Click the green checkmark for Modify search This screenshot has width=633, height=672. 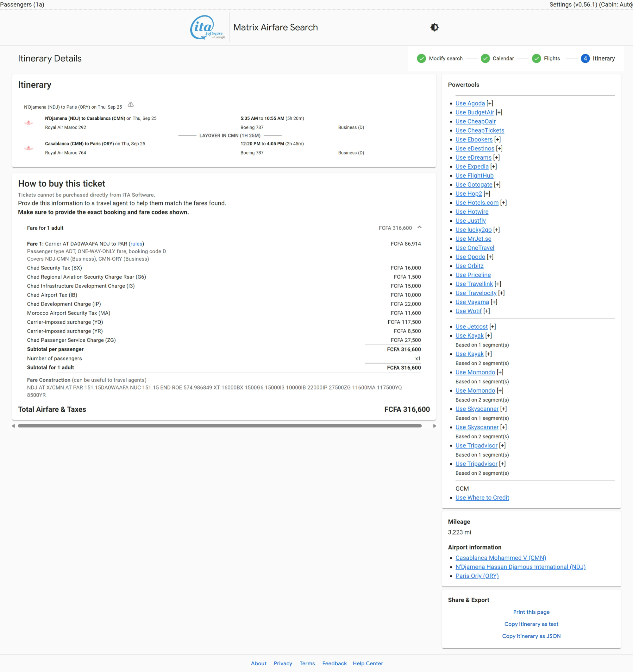[421, 59]
